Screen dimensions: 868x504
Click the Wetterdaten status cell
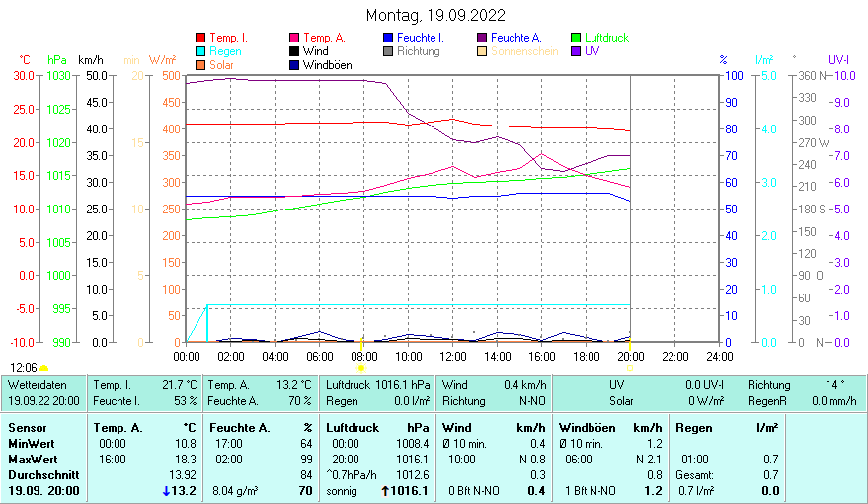click(43, 392)
